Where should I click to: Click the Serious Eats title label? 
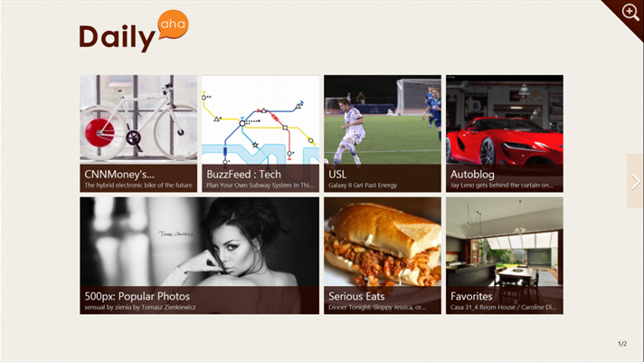tap(356, 296)
